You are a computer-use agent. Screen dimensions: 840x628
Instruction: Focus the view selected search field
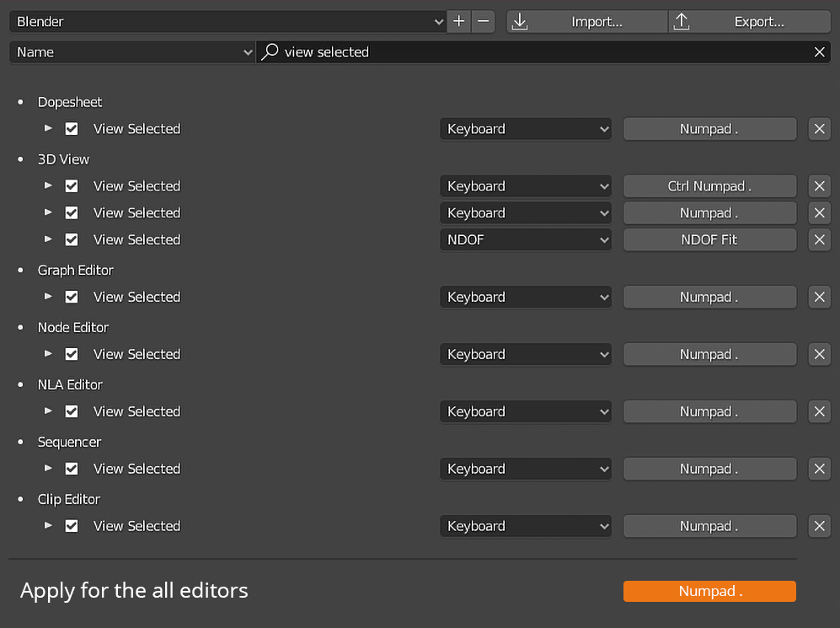[x=543, y=52]
